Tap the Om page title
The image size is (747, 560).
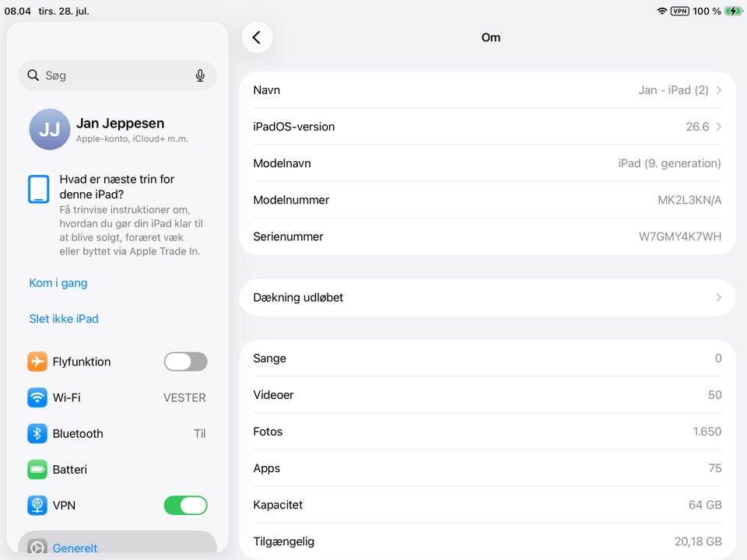coord(491,37)
